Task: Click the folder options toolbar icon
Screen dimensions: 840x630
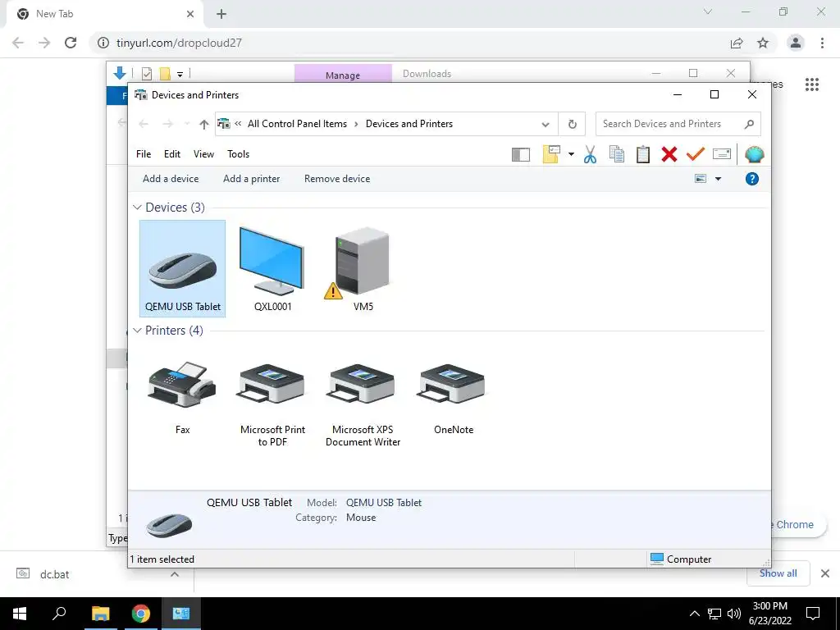Action: coord(551,154)
